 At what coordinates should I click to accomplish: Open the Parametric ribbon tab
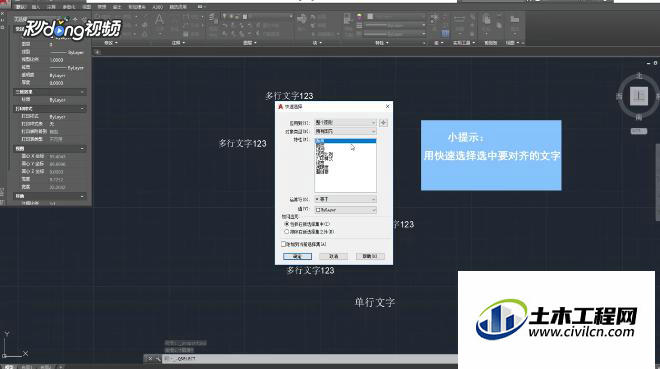(68, 7)
